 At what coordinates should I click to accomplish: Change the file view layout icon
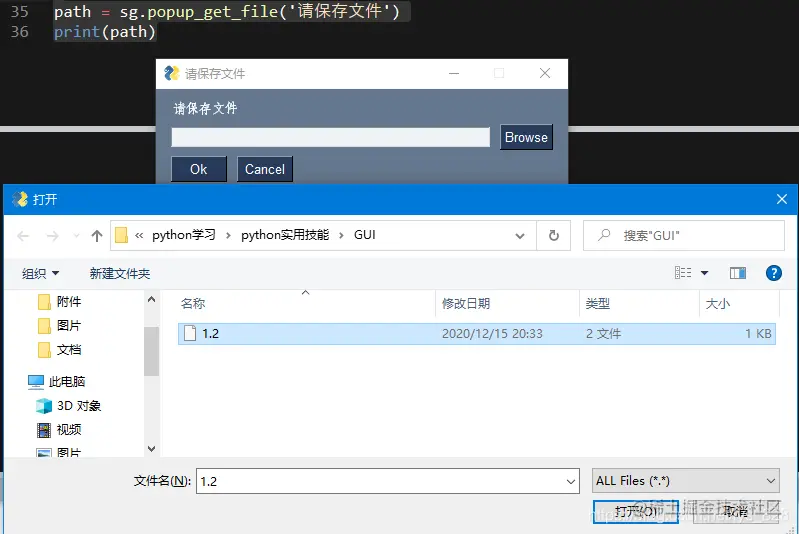click(x=683, y=273)
